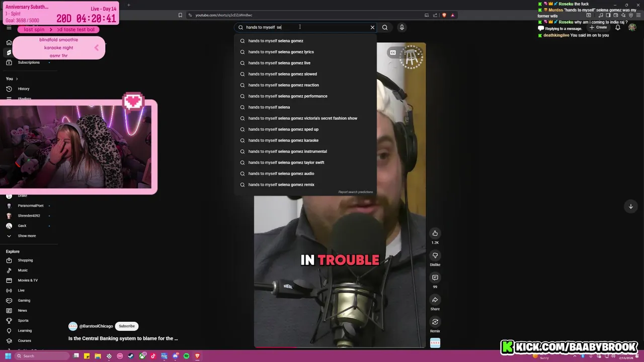
Task: Select 'hands to myself selena gomez remix'
Action: (x=305, y=185)
